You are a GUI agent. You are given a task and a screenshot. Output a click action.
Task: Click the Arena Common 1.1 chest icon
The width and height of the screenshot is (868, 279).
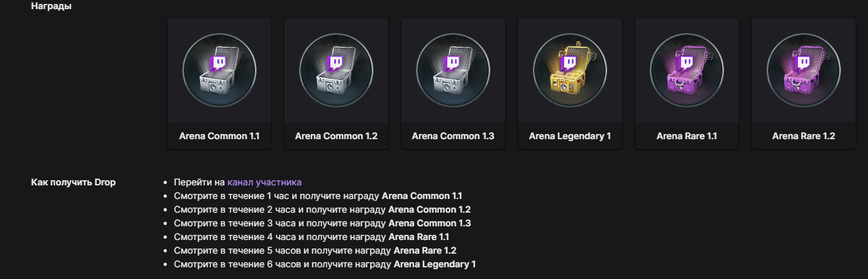[x=219, y=70]
